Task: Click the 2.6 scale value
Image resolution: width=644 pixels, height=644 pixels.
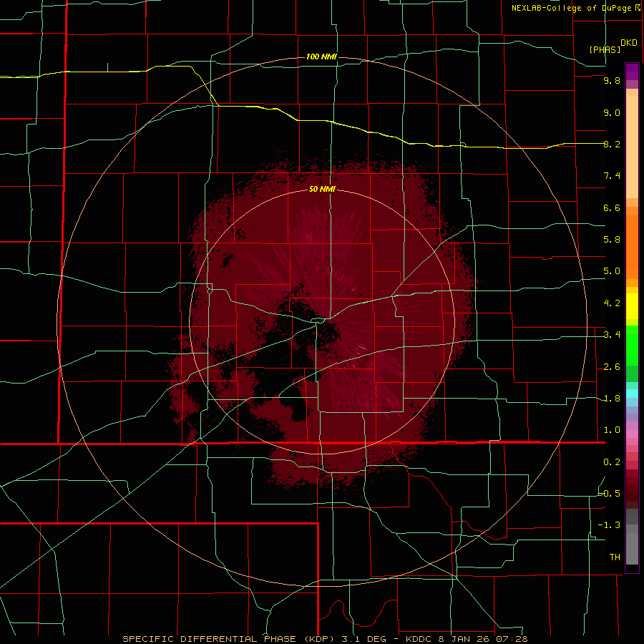Action: [x=612, y=367]
